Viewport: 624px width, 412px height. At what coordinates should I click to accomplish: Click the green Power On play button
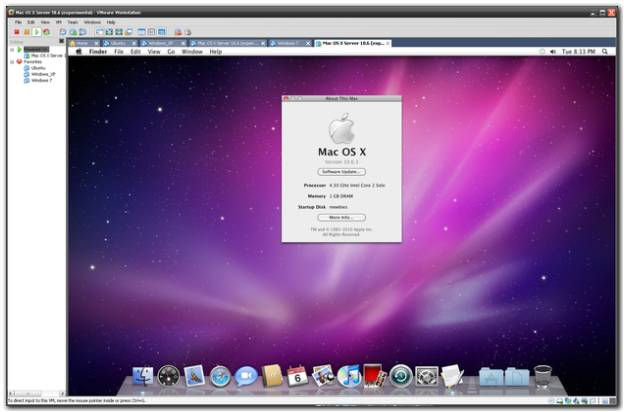click(x=36, y=32)
